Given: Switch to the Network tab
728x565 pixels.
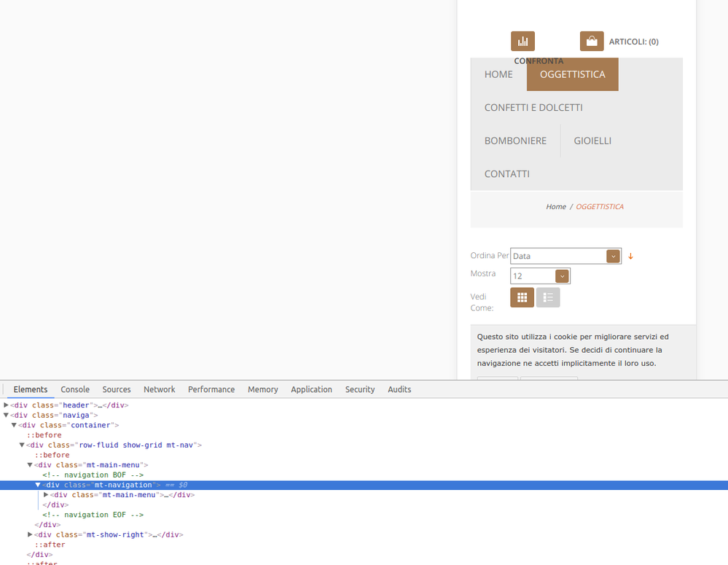Looking at the screenshot, I should (159, 389).
